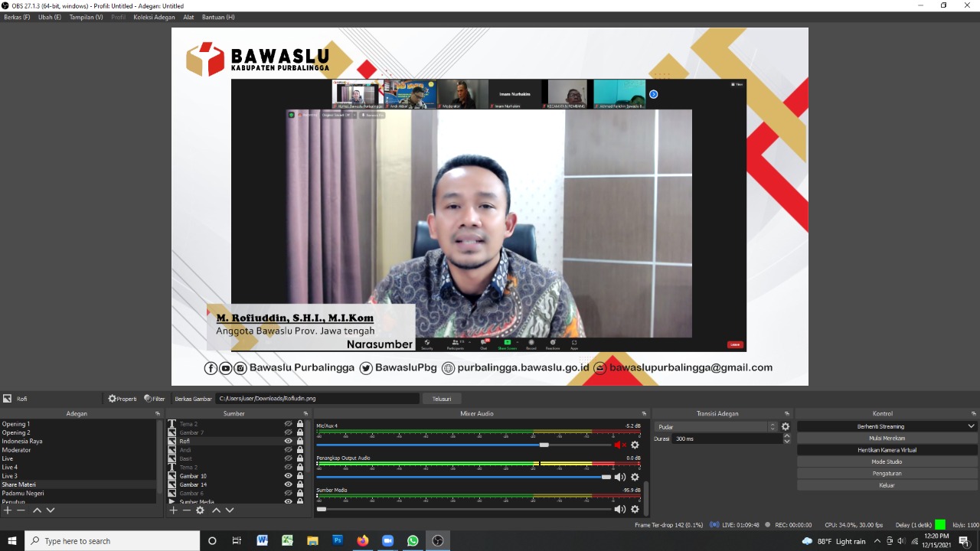Open Zoom from the Windows taskbar
The height and width of the screenshot is (551, 980).
387,541
